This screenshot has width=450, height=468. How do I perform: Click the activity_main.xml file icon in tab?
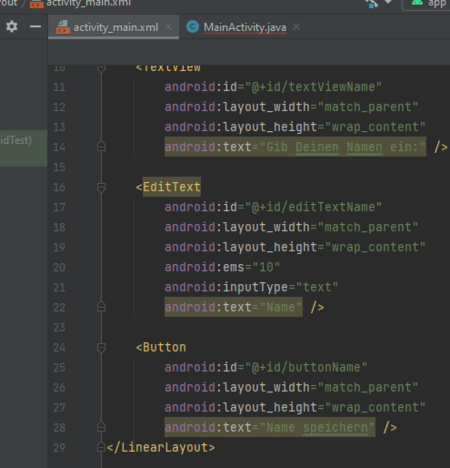click(63, 27)
